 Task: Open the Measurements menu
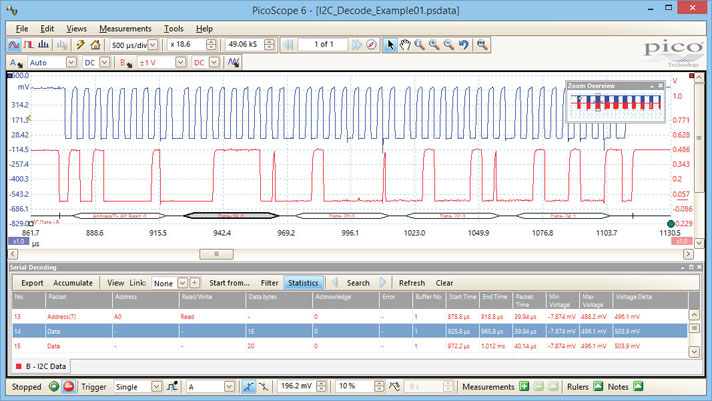coord(125,29)
